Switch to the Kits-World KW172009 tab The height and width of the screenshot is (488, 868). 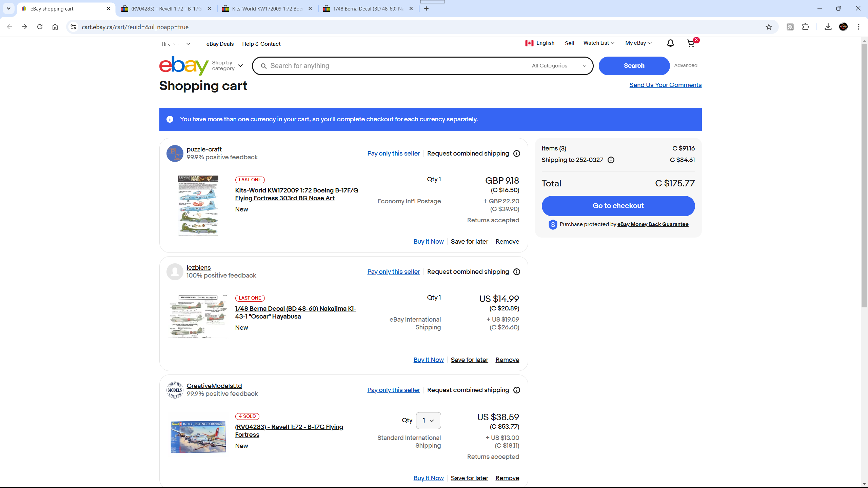267,9
